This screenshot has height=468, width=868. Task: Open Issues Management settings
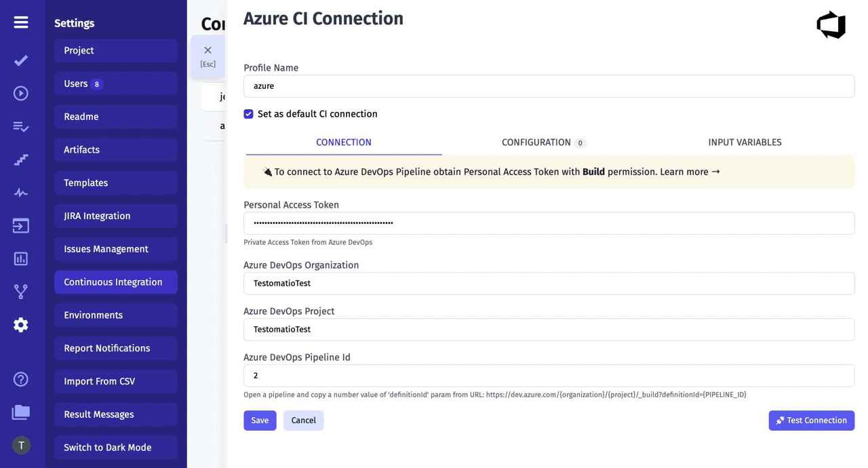click(116, 249)
